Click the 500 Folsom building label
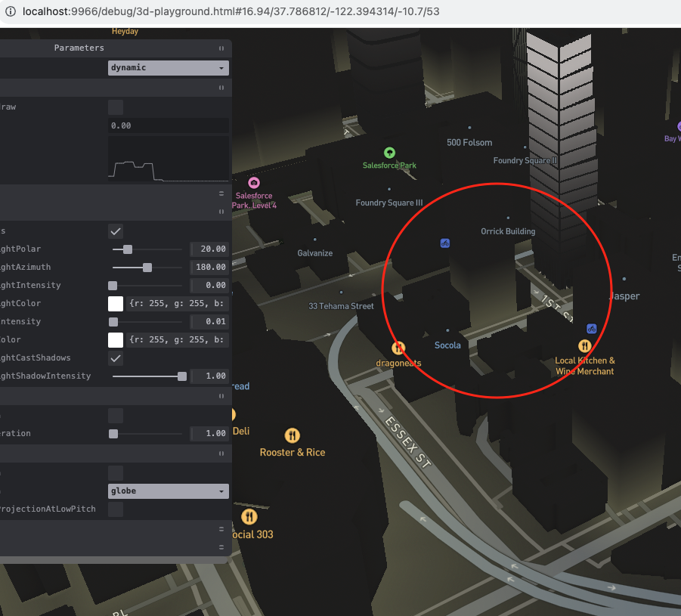The image size is (681, 616). coord(469,142)
